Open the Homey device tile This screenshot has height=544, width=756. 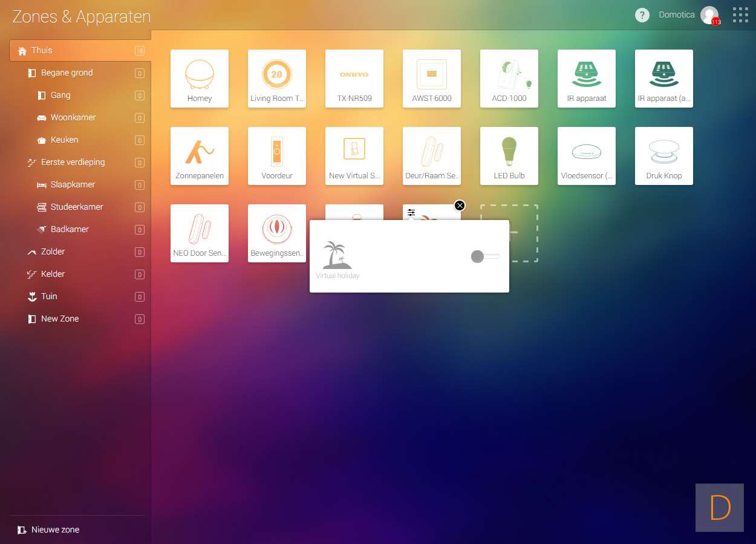(200, 79)
